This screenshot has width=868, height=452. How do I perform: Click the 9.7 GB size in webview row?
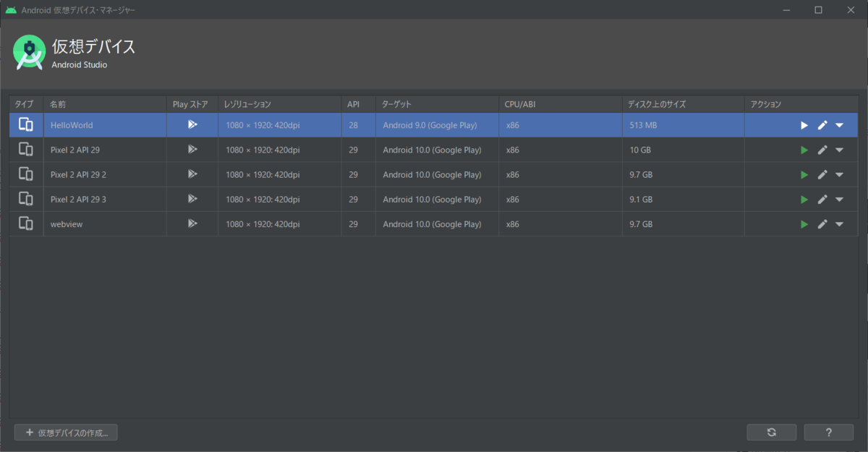[684, 224]
